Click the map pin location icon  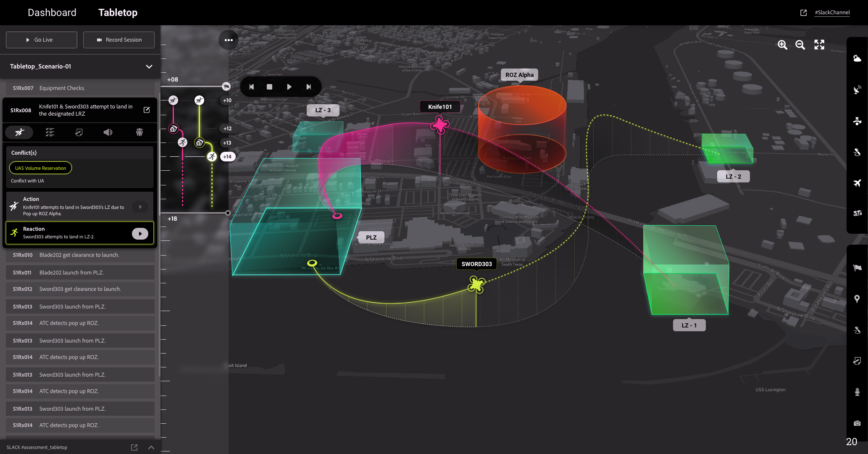coord(857,299)
